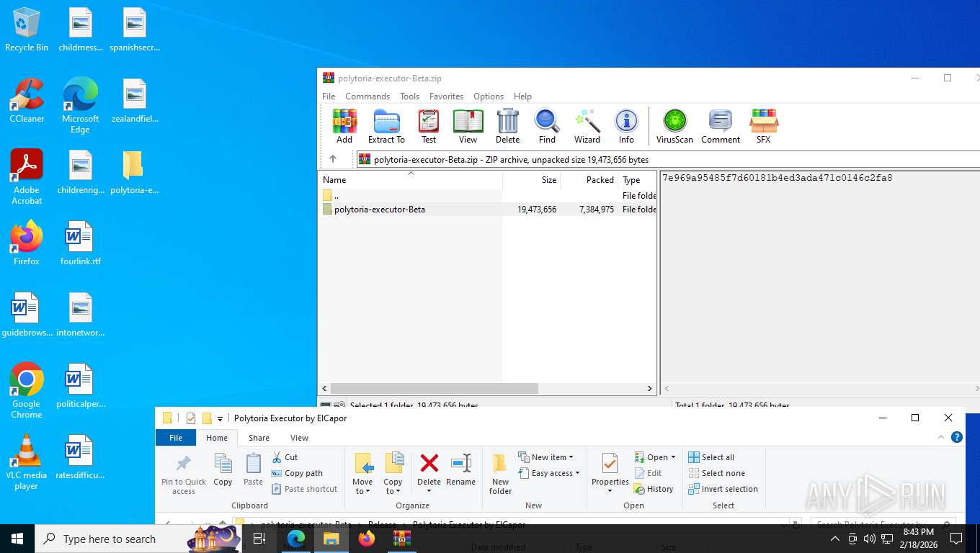This screenshot has height=553, width=980.
Task: Go up one level in WinRAR
Action: (x=333, y=159)
